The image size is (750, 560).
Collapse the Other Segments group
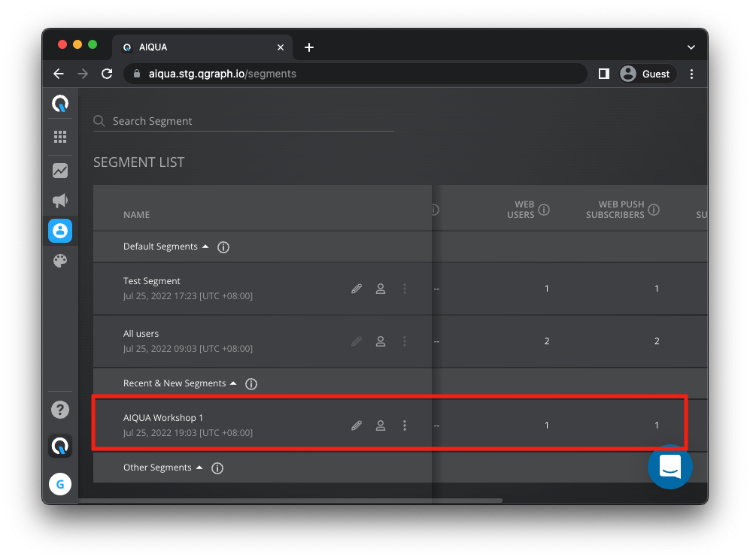click(199, 468)
